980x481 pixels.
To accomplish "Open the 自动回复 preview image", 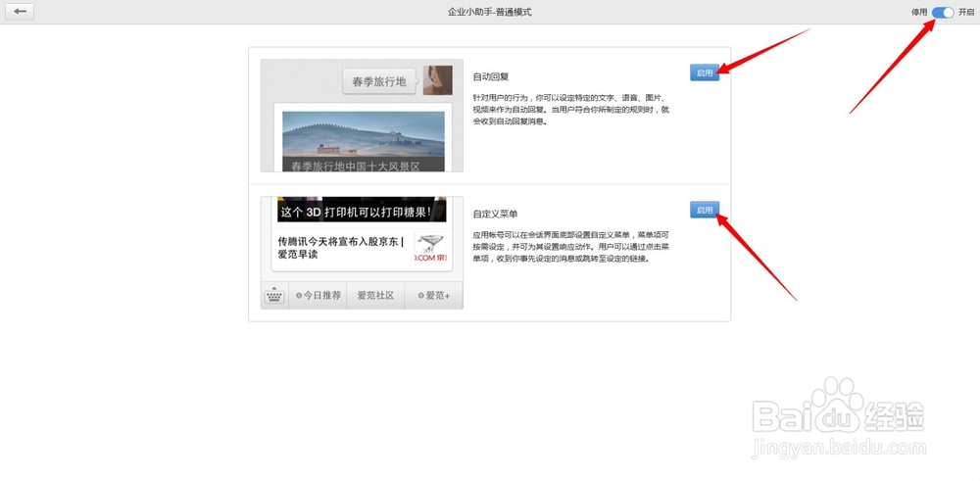I will pos(362,116).
